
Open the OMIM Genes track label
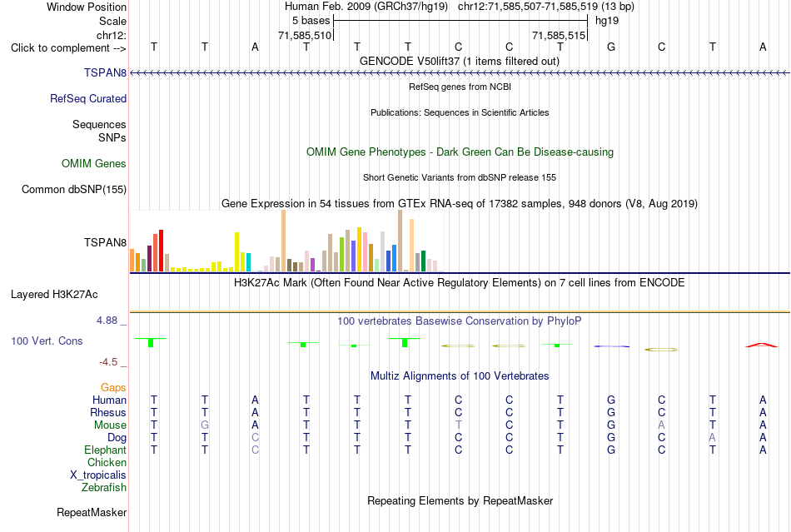point(94,163)
